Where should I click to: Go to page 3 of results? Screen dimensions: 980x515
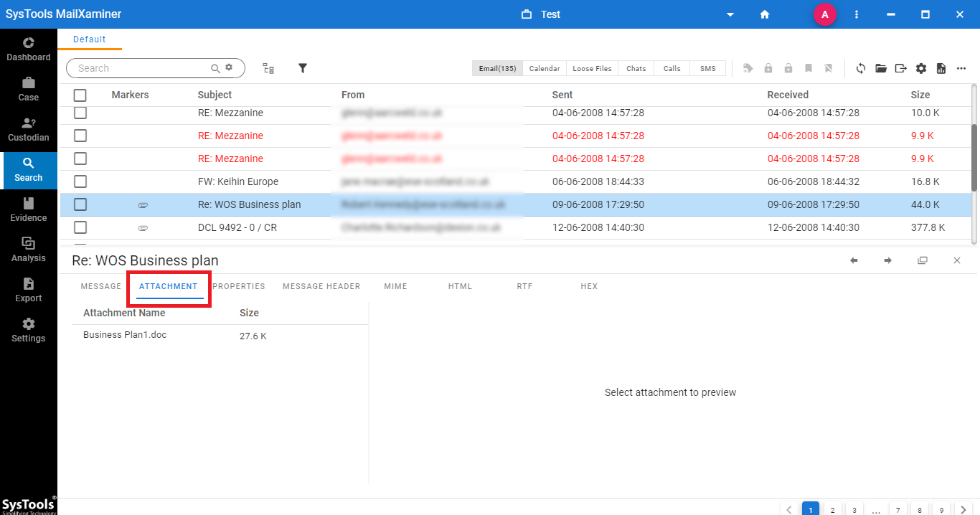(854, 509)
